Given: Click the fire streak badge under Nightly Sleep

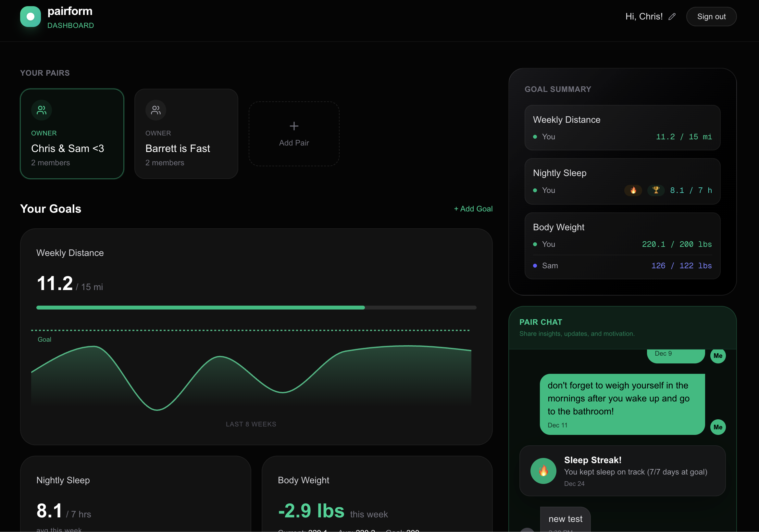Looking at the screenshot, I should (x=633, y=190).
